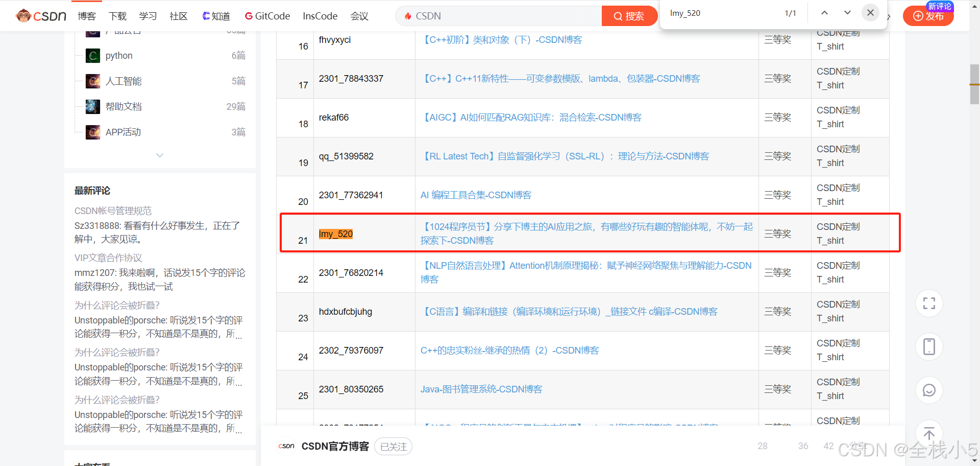Open the 社区 nav item

(x=178, y=16)
